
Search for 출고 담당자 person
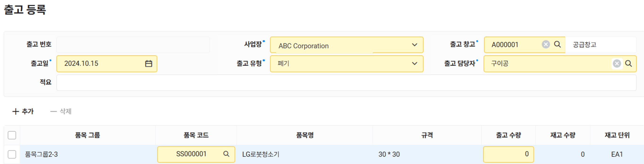pos(628,64)
